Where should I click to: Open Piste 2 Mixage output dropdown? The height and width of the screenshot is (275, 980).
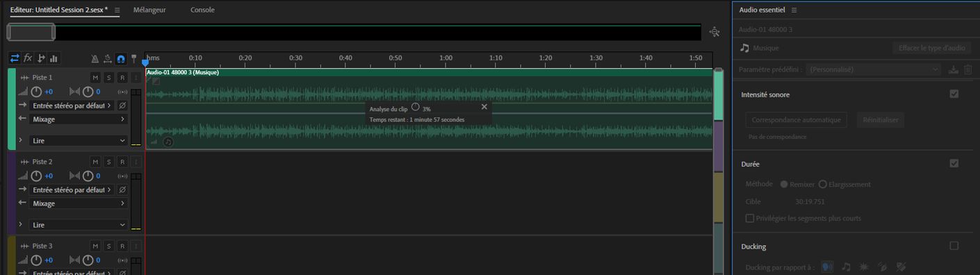tap(79, 203)
